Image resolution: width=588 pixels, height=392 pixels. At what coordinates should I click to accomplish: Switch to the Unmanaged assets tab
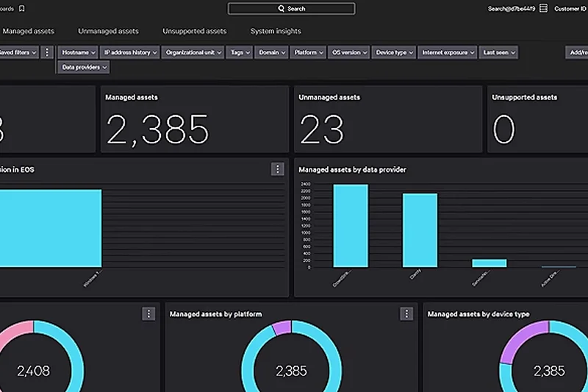click(x=108, y=32)
